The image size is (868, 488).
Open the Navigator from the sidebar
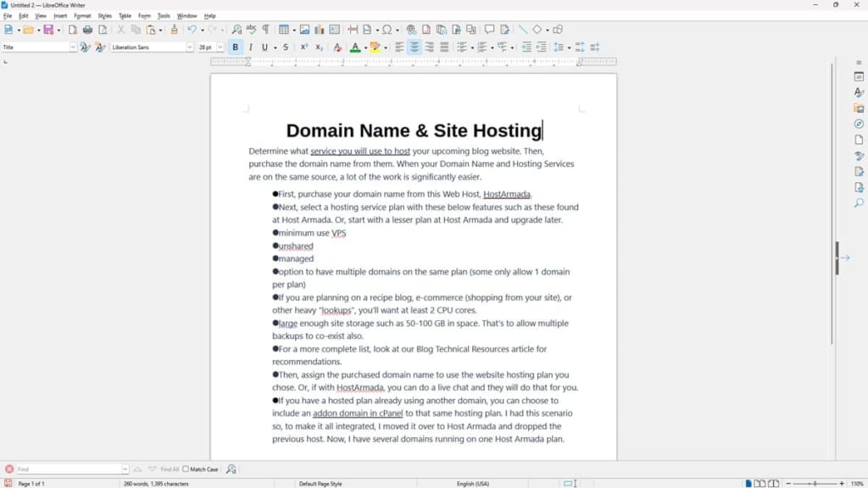858,122
